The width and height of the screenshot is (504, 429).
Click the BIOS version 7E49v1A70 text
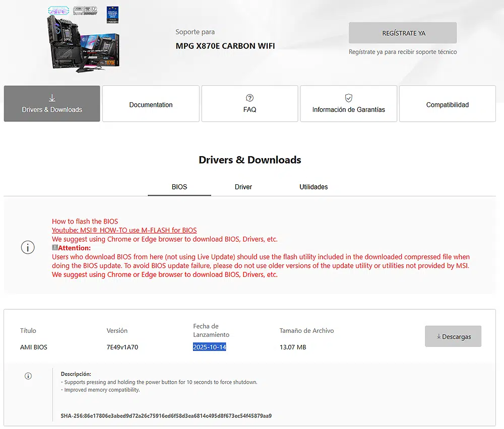pyautogui.click(x=122, y=347)
